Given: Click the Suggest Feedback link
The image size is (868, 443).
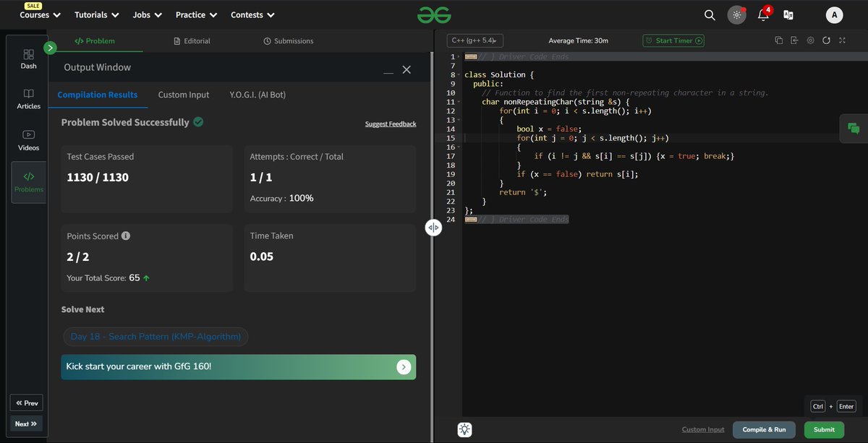Looking at the screenshot, I should [391, 124].
